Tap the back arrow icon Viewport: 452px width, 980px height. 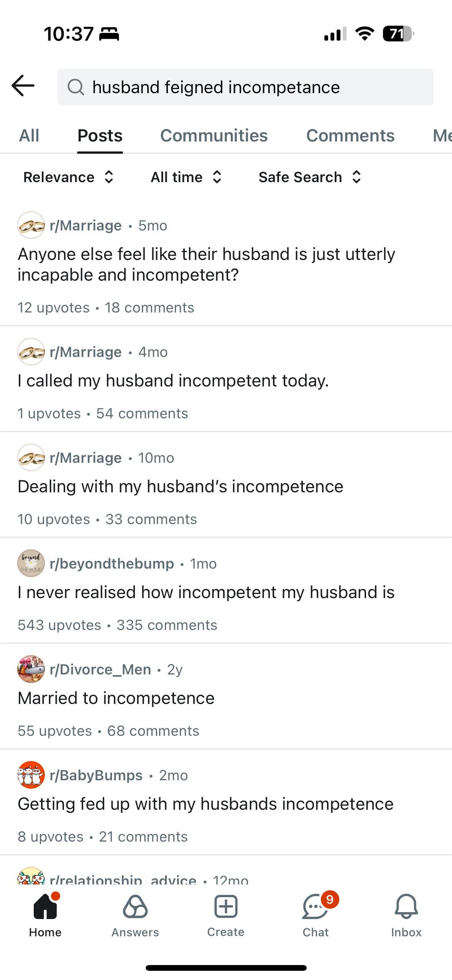[23, 86]
